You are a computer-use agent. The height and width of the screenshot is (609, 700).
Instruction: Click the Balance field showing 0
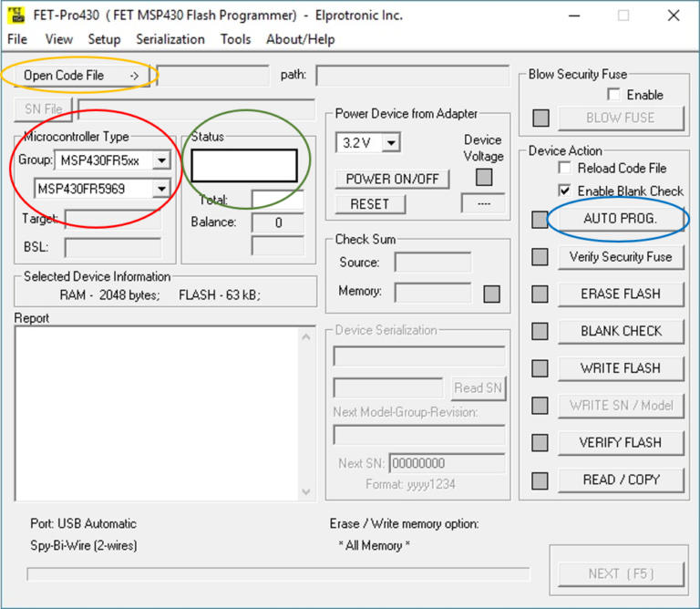[x=278, y=222]
